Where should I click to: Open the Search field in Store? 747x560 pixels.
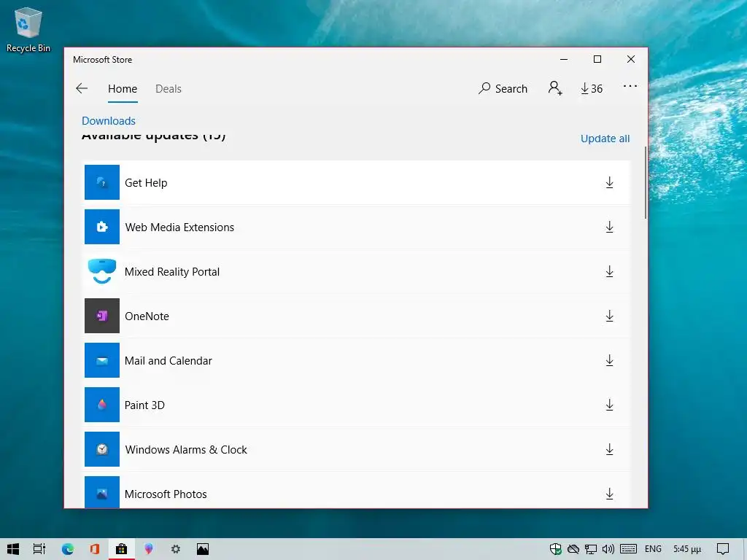pos(503,88)
